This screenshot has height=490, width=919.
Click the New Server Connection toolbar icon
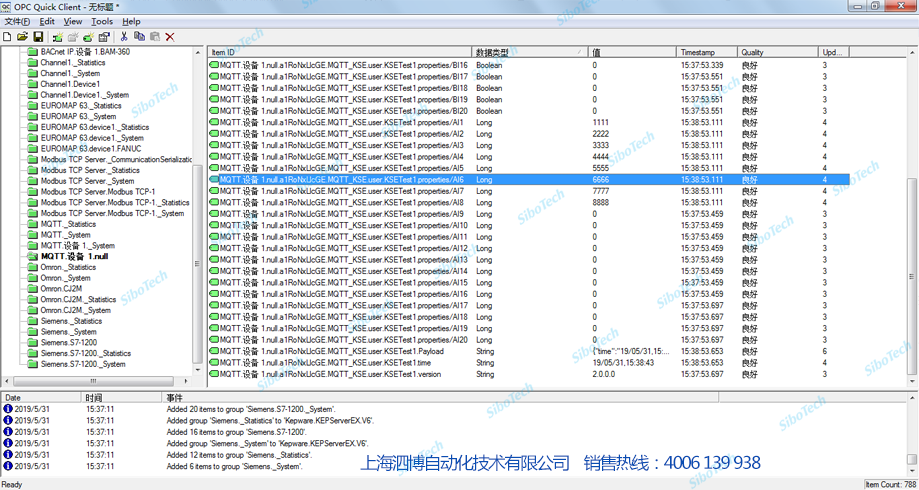(58, 37)
